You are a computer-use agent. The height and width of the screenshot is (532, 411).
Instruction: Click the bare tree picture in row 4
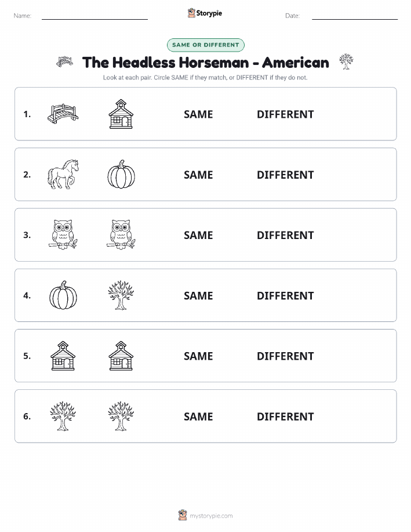coord(121,295)
